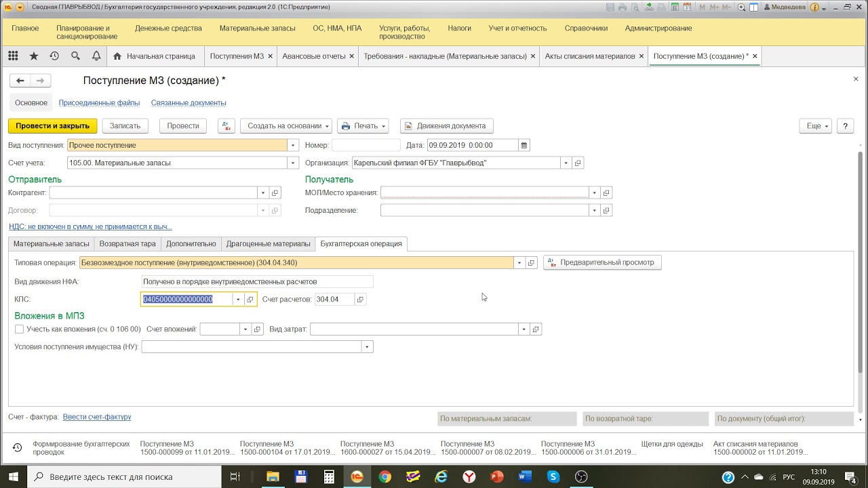868x488 pixels.
Task: Open the Еще menu
Action: pos(816,126)
